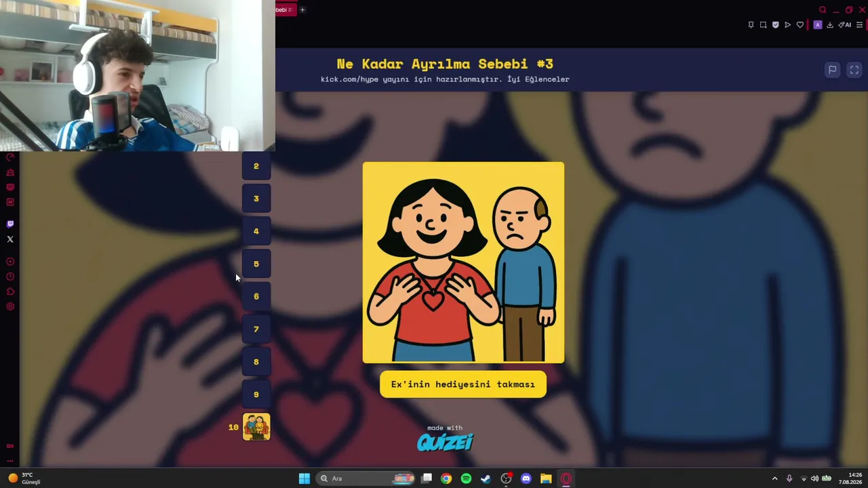Click the thumbnail in rank slot 10

(256, 427)
